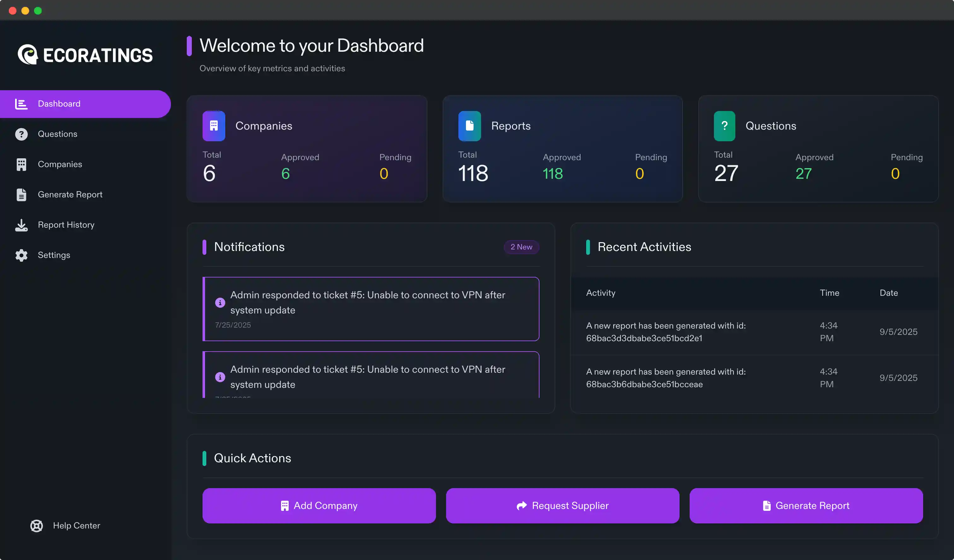Viewport: 954px width, 560px height.
Task: Open Report History in the sidebar
Action: click(x=66, y=225)
